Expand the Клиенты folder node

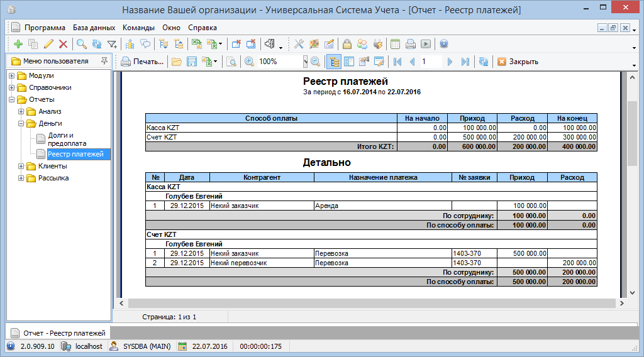coord(21,167)
